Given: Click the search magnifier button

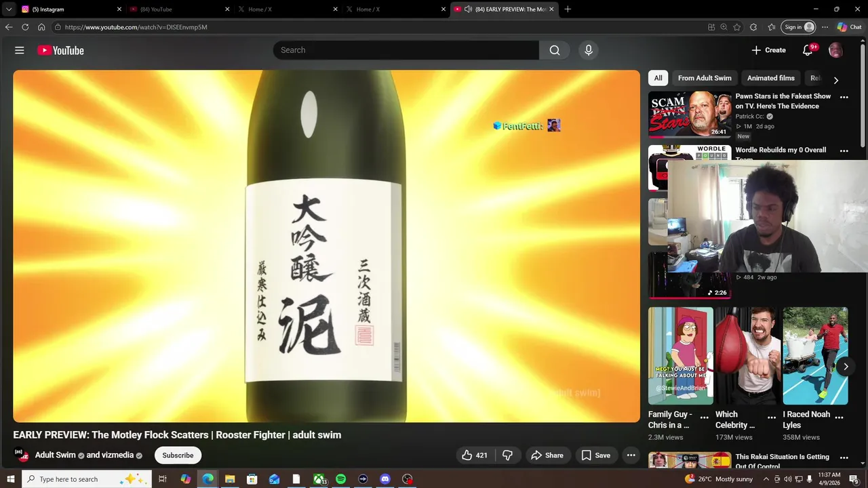Looking at the screenshot, I should [555, 50].
